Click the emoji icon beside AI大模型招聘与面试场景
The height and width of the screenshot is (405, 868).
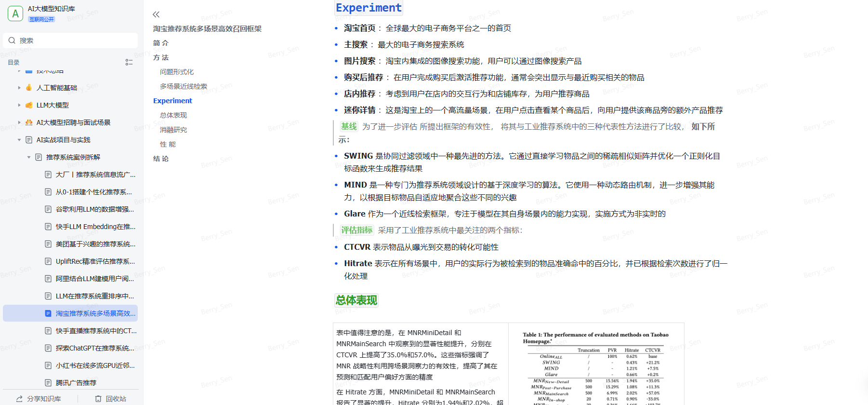click(29, 122)
